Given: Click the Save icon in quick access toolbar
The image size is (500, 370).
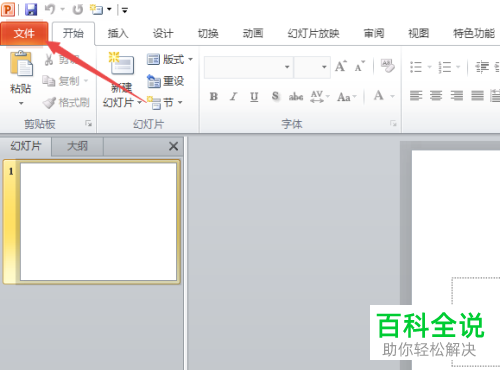Looking at the screenshot, I should pyautogui.click(x=31, y=9).
